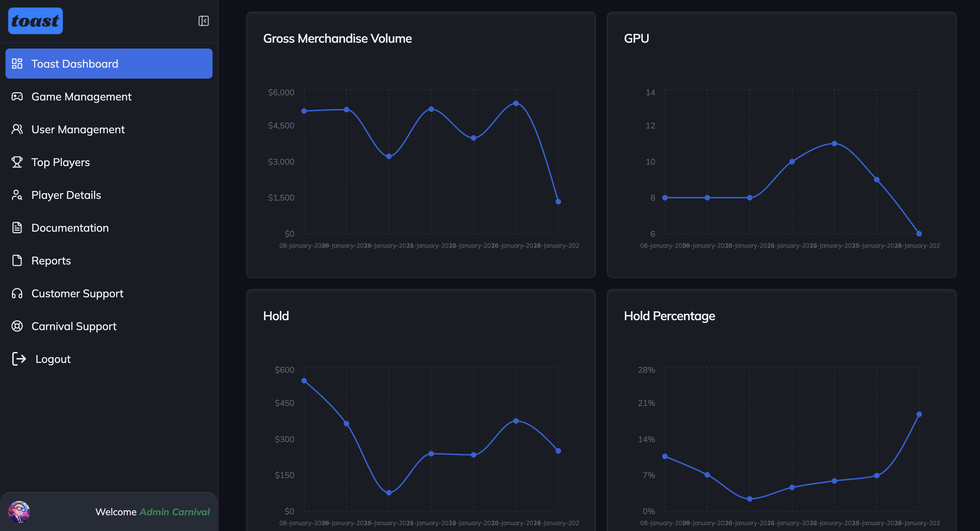Click the Carnival Support lifebuoy icon

click(x=17, y=326)
